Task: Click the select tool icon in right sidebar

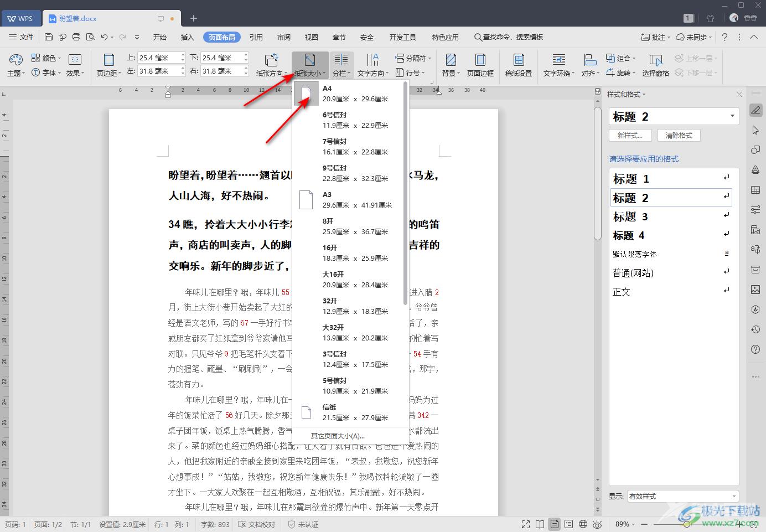Action: coord(755,130)
